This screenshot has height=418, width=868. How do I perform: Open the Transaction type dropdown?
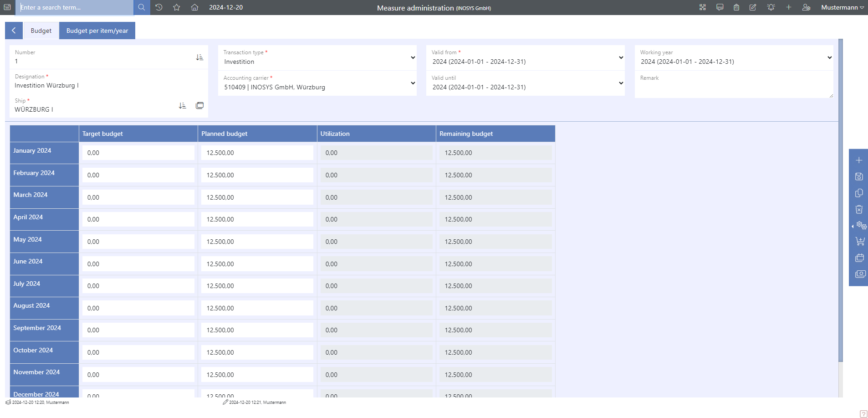pos(317,58)
